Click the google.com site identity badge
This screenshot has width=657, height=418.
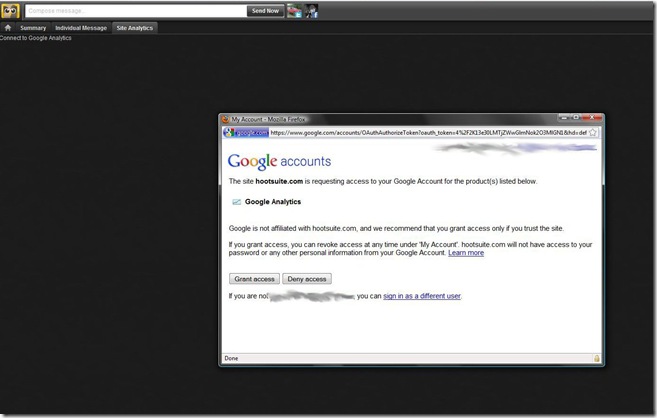pos(246,133)
